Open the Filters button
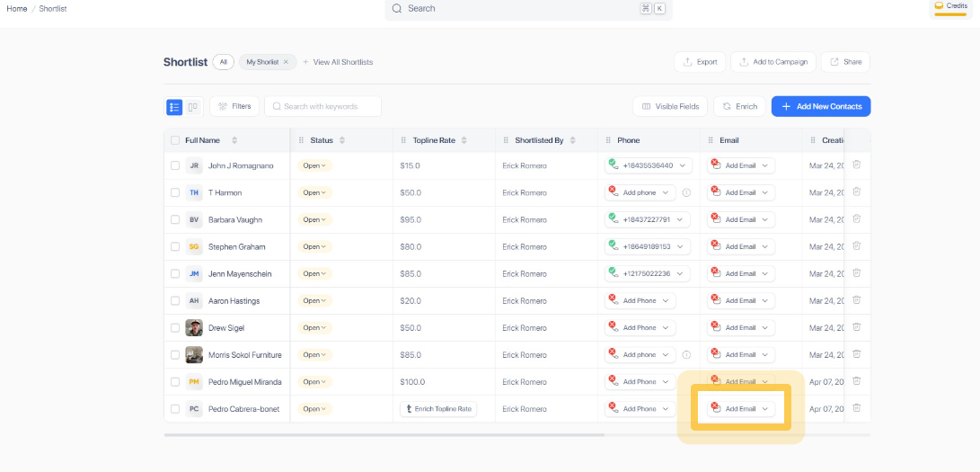 (x=234, y=106)
